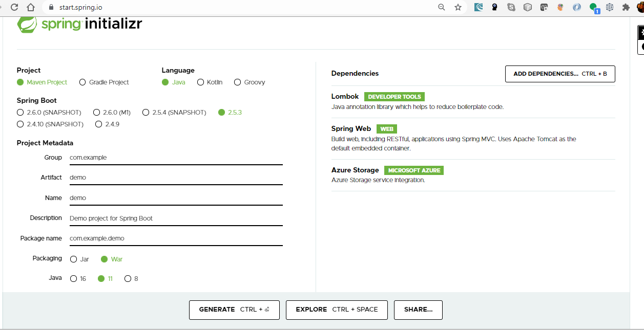The image size is (644, 330).
Task: Select Spring Boot 2.5.4 (SNAPSHOT)
Action: click(x=174, y=112)
